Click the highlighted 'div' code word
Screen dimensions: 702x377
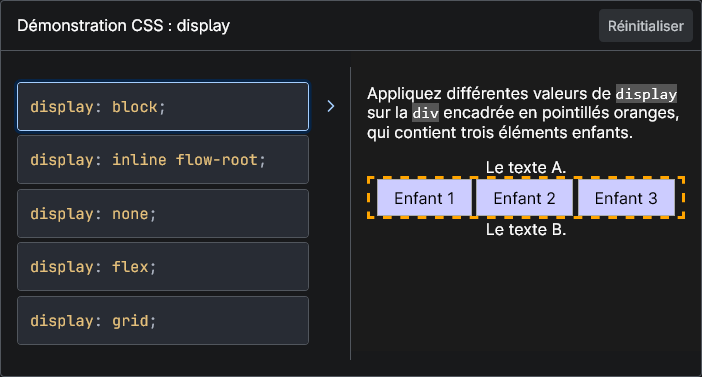coord(425,113)
